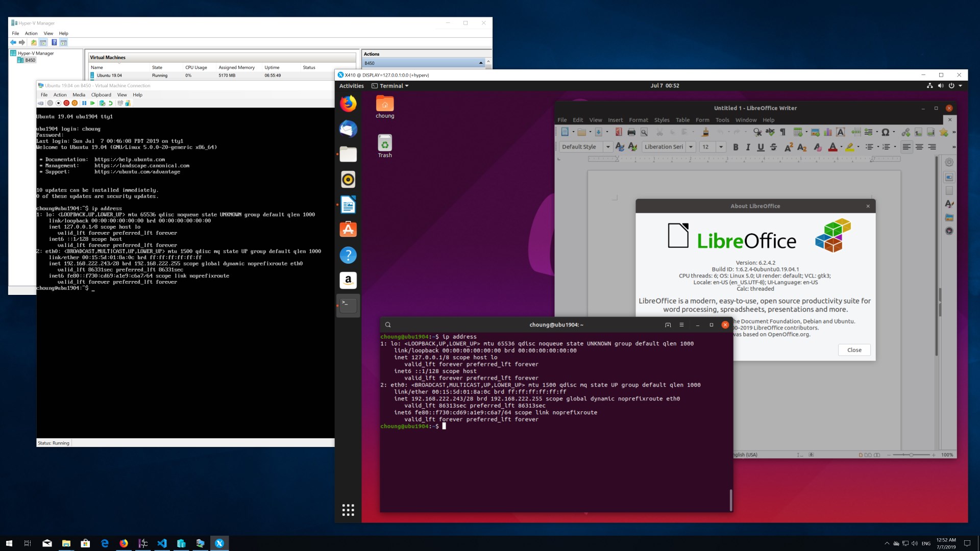Insert a special character with Omega icon
Viewport: 980px width, 551px height.
coord(885,132)
